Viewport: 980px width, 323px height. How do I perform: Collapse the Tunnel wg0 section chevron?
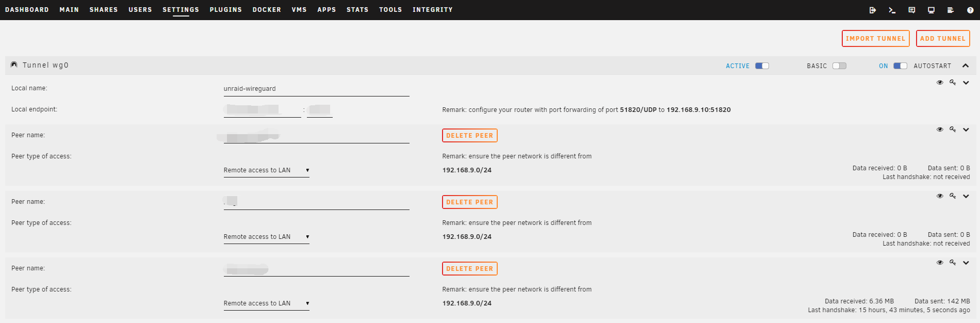pos(966,66)
